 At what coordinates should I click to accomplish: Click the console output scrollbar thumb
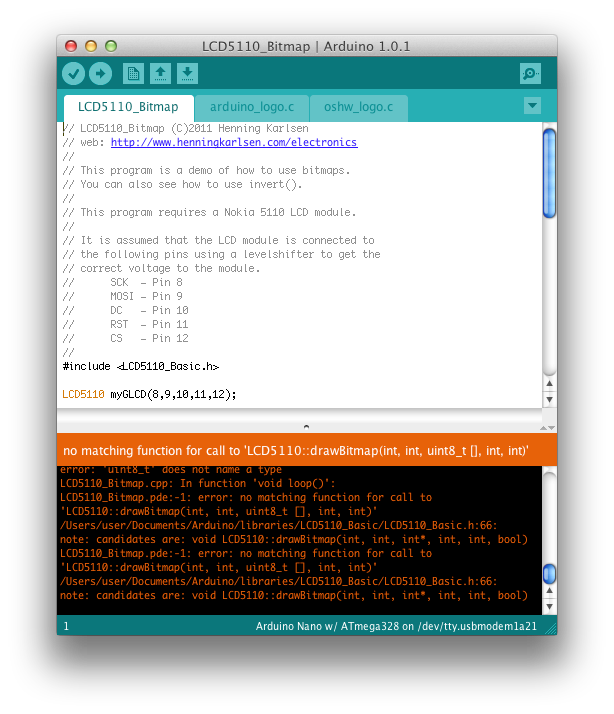click(549, 574)
